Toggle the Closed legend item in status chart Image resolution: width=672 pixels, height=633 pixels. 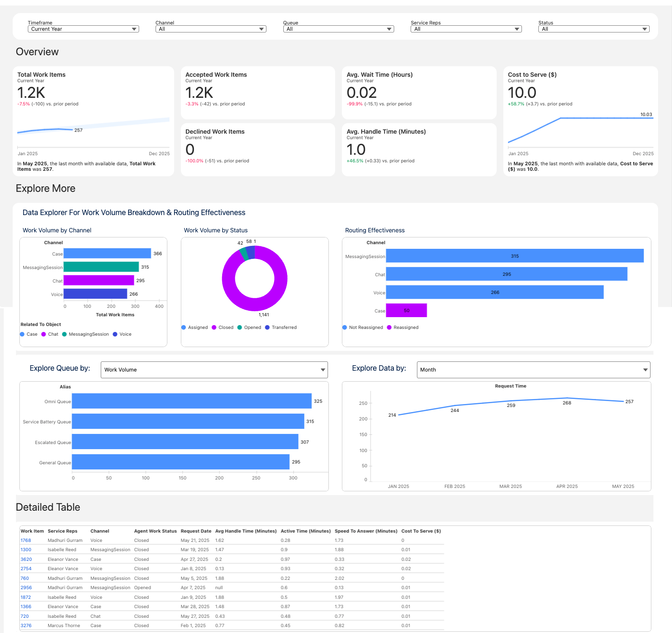[223, 327]
